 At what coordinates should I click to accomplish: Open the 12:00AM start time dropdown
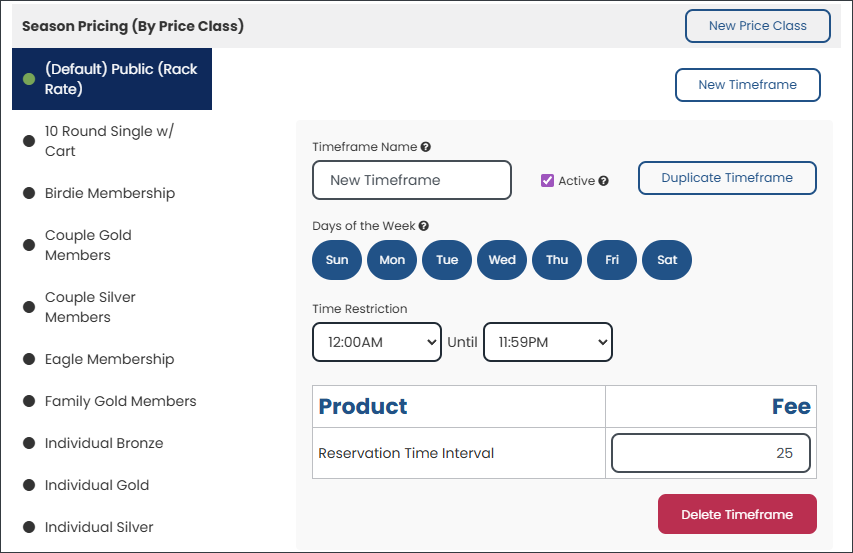[376, 342]
